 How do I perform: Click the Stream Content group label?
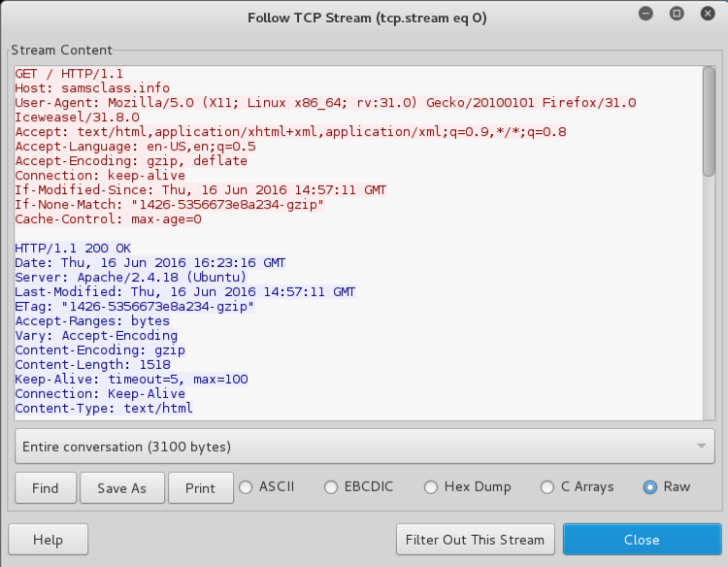(x=62, y=50)
